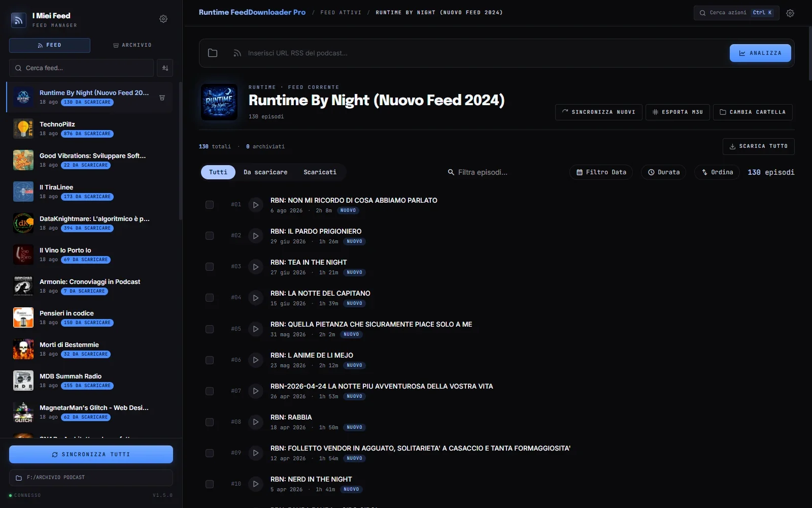Select Armonie: Cronoviaggi in Podcast feed
This screenshot has width=812, height=508.
pos(89,286)
